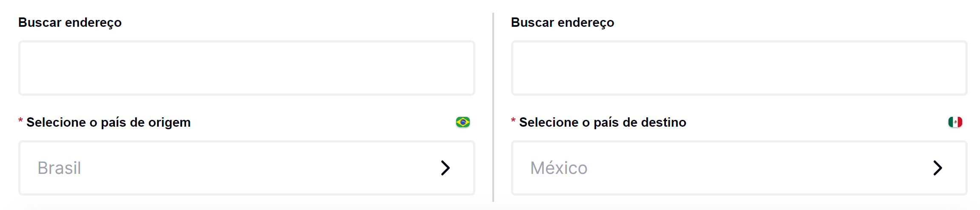Click the left 'Buscar endereço' heading
The image size is (980, 210).
pos(70,23)
